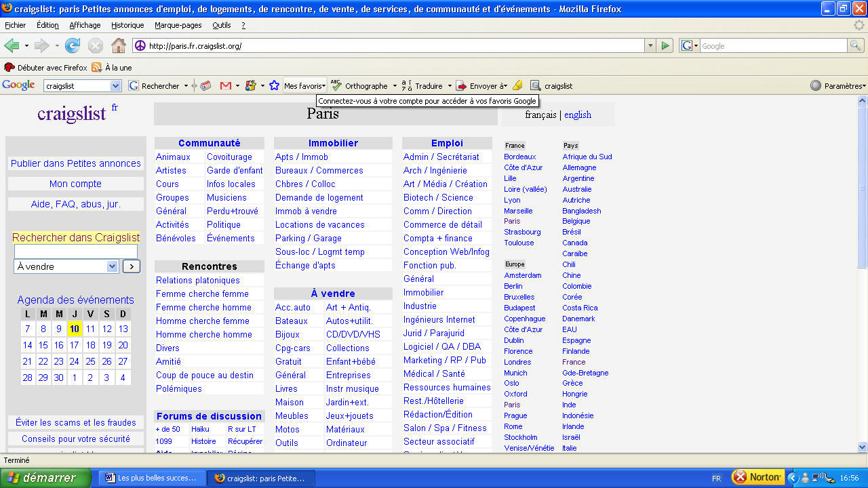Open Windows démarrer start menu
868x488 pixels.
point(45,478)
